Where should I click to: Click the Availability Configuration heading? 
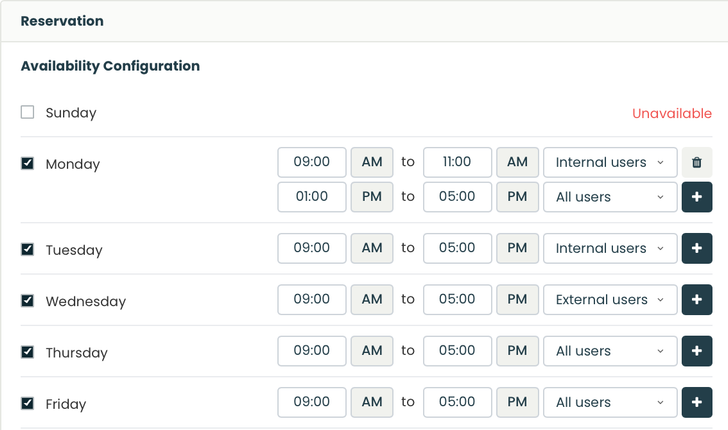pos(110,66)
